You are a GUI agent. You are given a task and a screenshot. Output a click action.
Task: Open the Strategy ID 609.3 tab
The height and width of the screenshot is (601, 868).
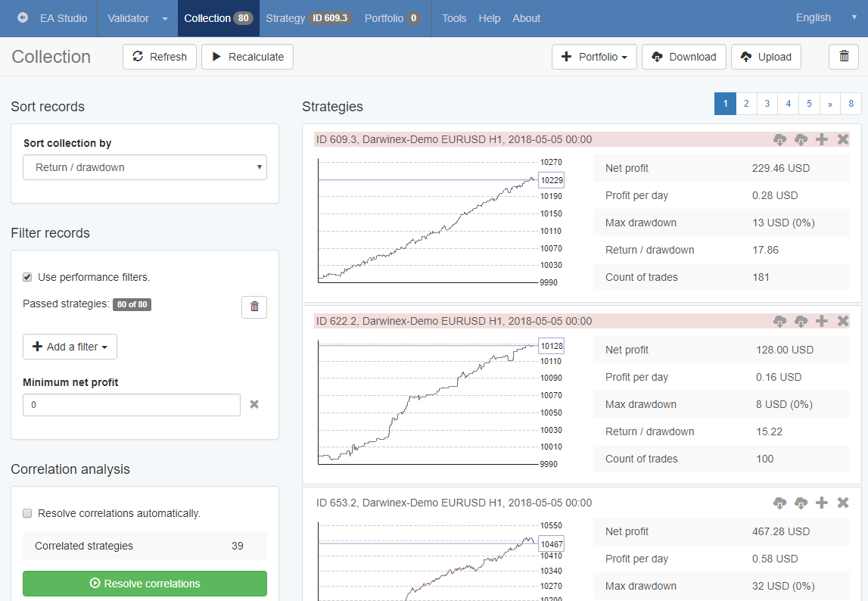(x=308, y=18)
